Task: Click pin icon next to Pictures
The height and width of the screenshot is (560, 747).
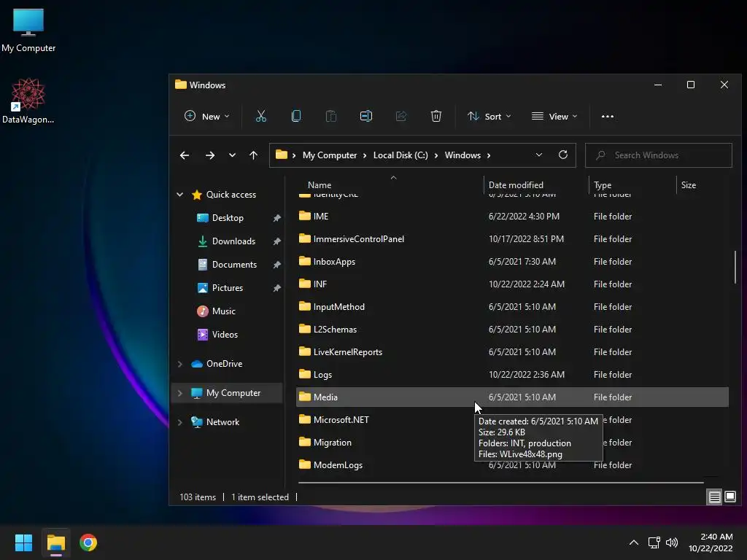Action: [276, 288]
